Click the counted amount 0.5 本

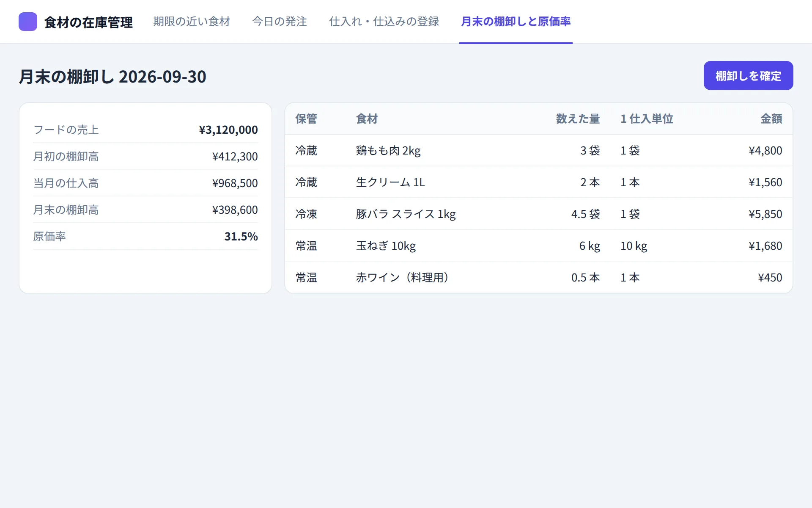pos(585,278)
